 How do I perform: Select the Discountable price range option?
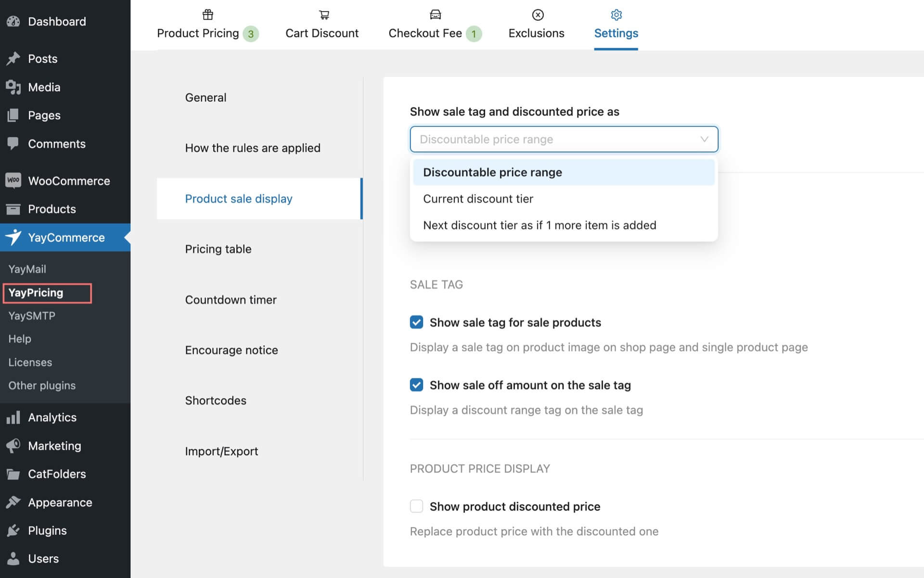(492, 172)
